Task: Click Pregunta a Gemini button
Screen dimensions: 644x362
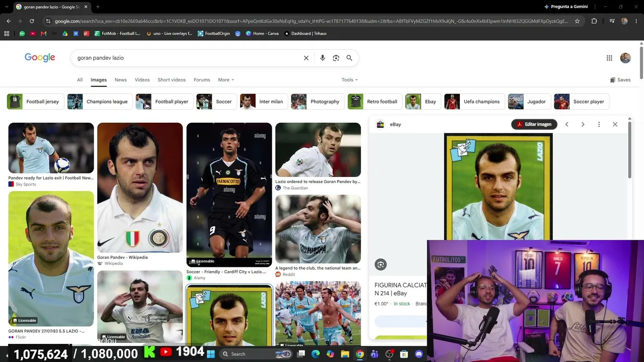Action: pyautogui.click(x=566, y=7)
